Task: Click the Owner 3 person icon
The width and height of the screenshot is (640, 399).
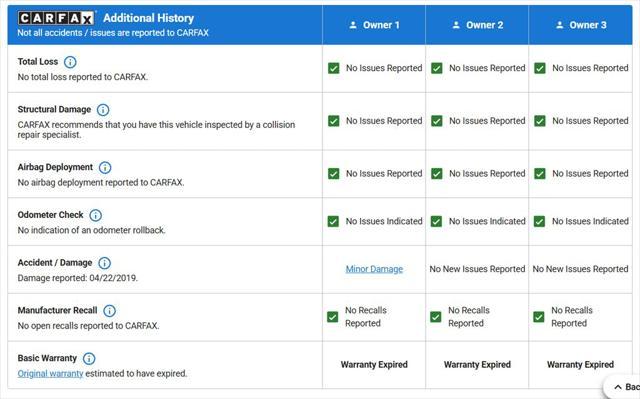Action: tap(560, 25)
